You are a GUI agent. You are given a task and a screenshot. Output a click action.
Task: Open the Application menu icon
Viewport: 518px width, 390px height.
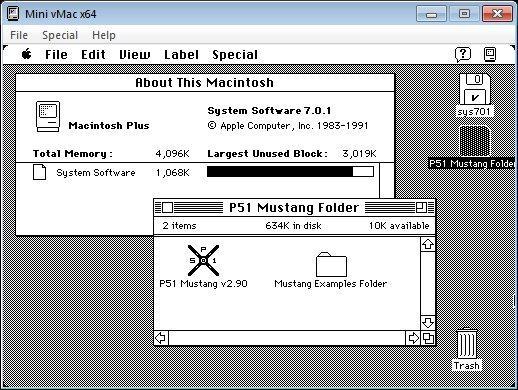point(490,54)
